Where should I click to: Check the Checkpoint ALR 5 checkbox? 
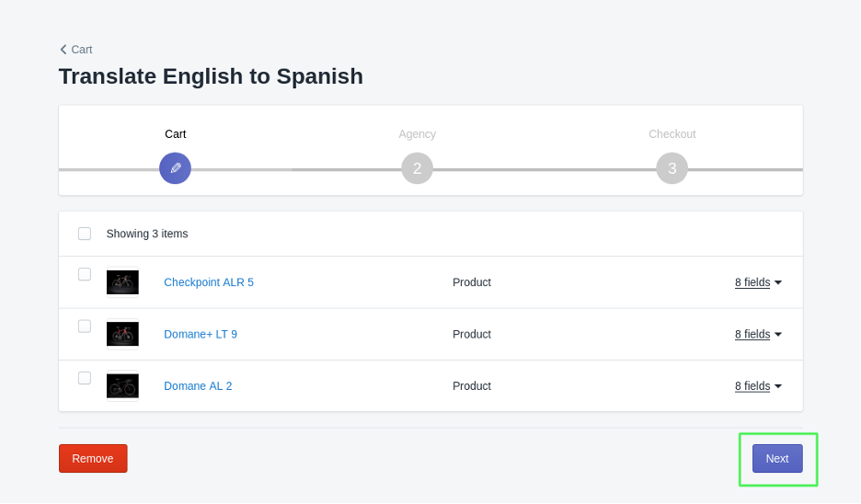(85, 274)
